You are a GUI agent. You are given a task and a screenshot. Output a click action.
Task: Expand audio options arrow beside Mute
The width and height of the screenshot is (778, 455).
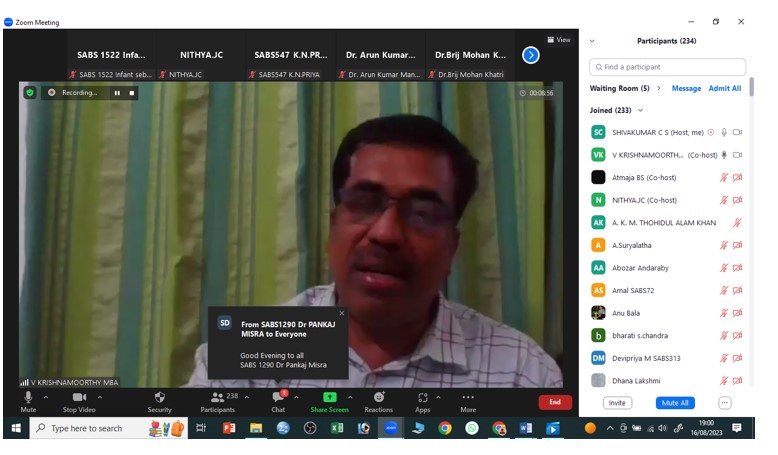tap(46, 397)
